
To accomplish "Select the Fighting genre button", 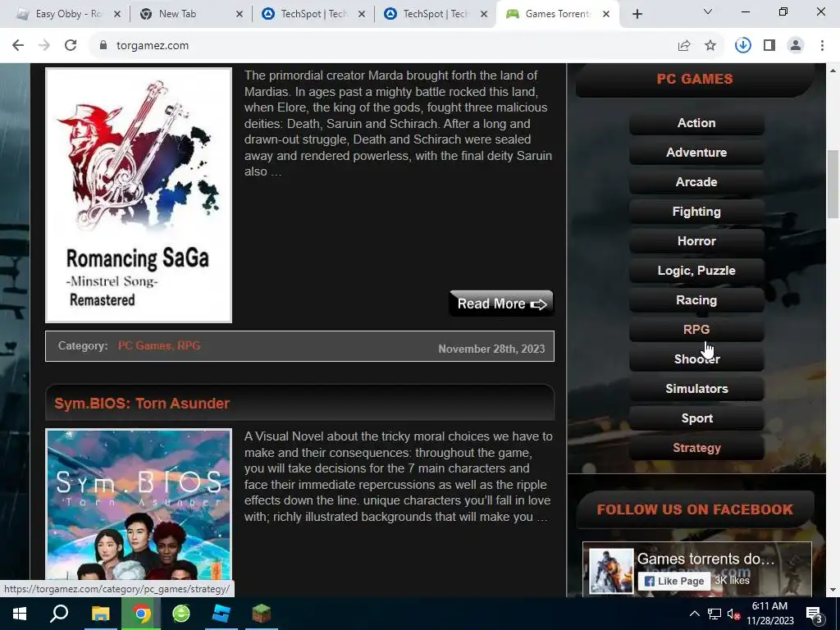I will (696, 212).
